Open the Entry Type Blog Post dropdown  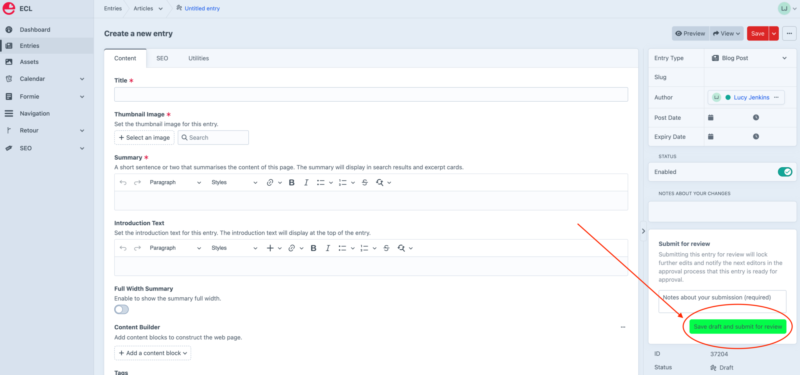(748, 58)
